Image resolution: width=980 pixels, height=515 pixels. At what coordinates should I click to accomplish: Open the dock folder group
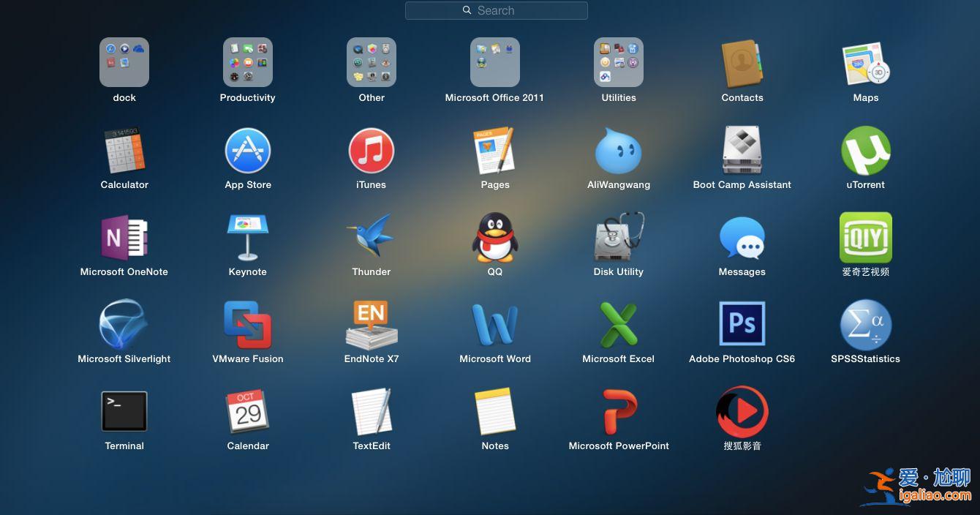124,63
